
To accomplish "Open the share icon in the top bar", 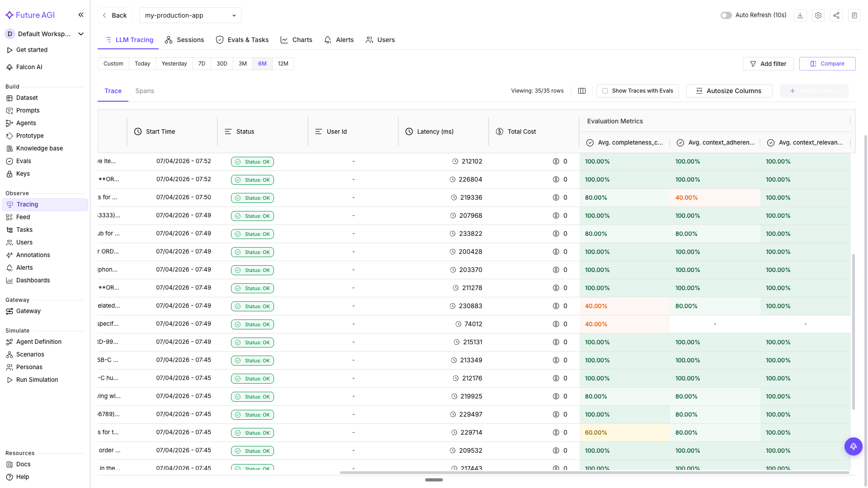I will click(x=836, y=15).
